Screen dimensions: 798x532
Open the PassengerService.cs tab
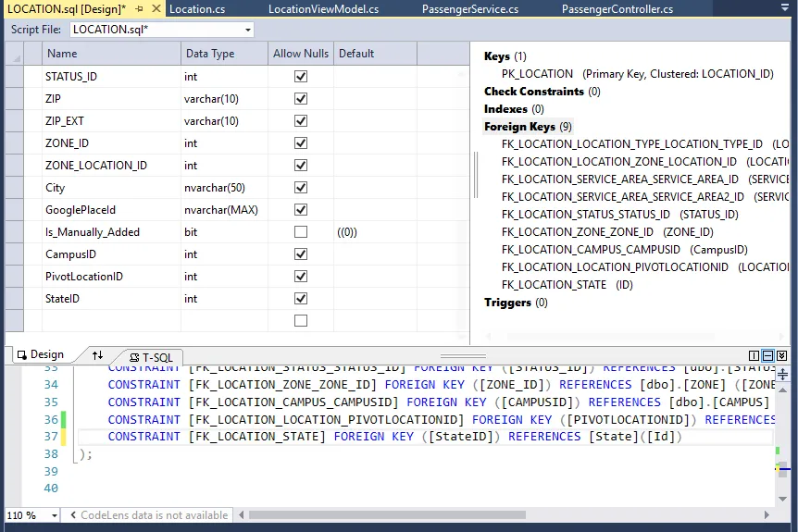point(469,9)
